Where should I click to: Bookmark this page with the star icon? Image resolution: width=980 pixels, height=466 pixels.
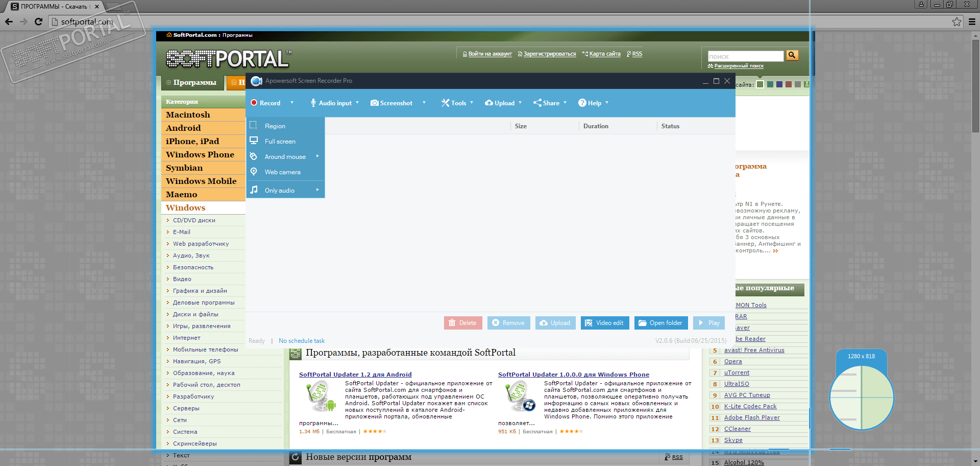tap(957, 21)
